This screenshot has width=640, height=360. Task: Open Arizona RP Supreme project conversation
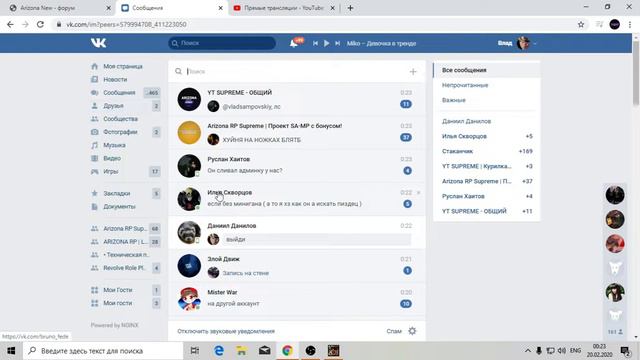[297, 133]
